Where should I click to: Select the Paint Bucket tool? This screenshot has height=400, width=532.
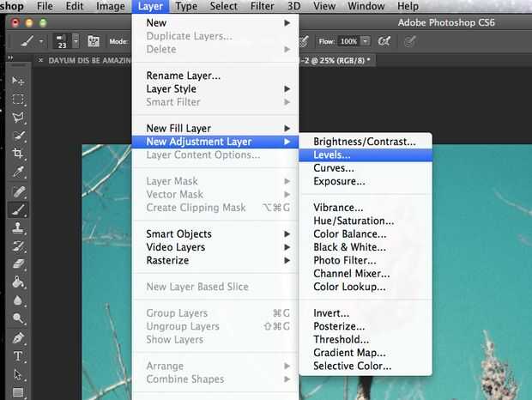pos(18,282)
